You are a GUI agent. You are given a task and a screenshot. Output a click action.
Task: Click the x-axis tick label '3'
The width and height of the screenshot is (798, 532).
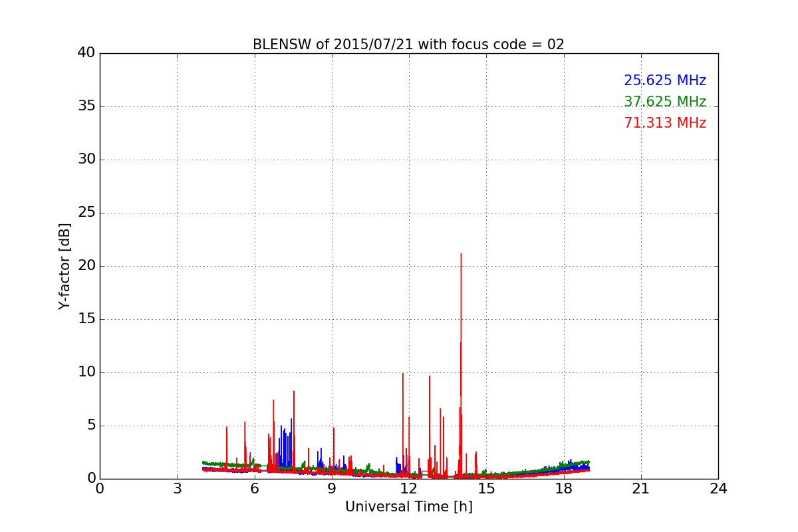pyautogui.click(x=177, y=489)
